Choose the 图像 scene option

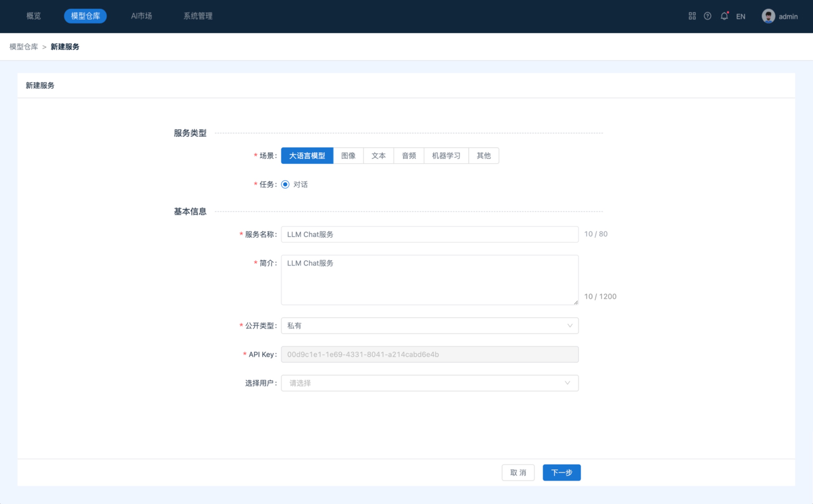(348, 156)
